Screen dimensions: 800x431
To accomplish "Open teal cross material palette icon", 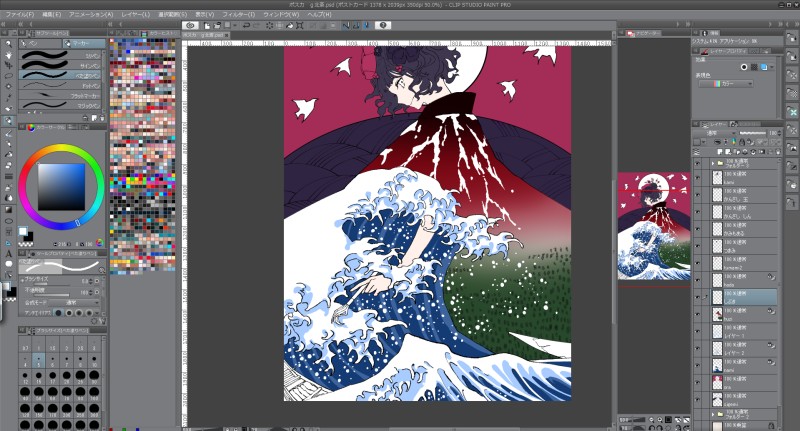I will pyautogui.click(x=793, y=112).
